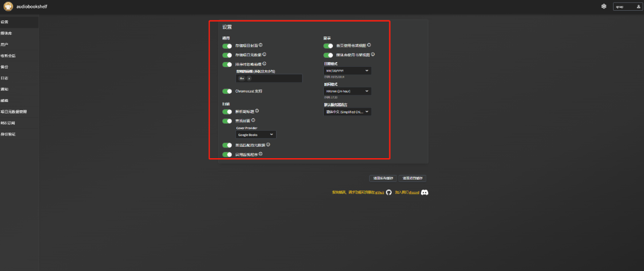
Task: Click the 清除项目缓存 button
Action: [x=413, y=178]
